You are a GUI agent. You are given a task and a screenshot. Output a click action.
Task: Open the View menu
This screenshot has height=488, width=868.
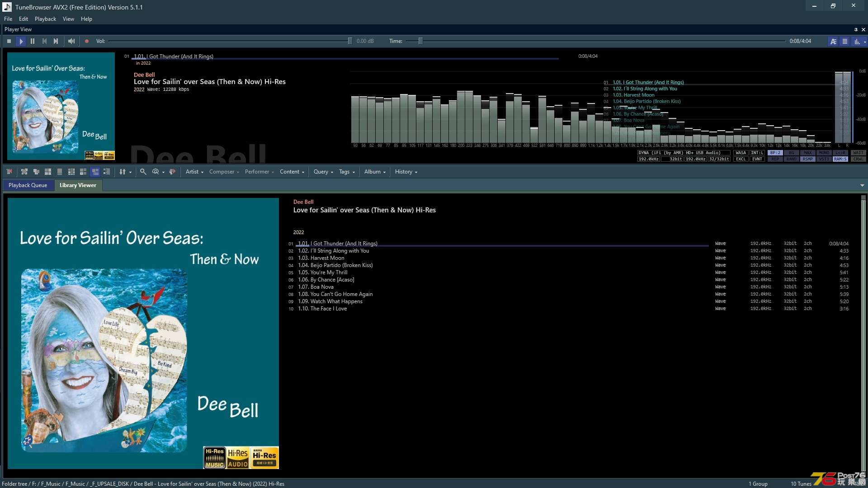point(68,19)
